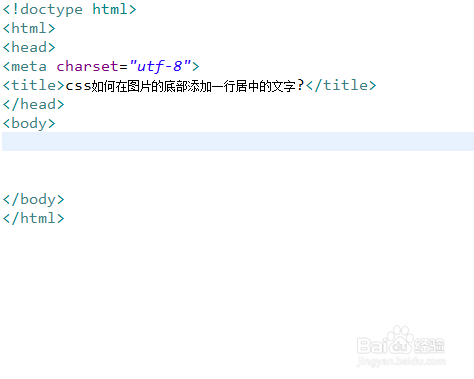Screen dimensions: 474x379
Task: Click the opening head tag
Action: coord(29,47)
